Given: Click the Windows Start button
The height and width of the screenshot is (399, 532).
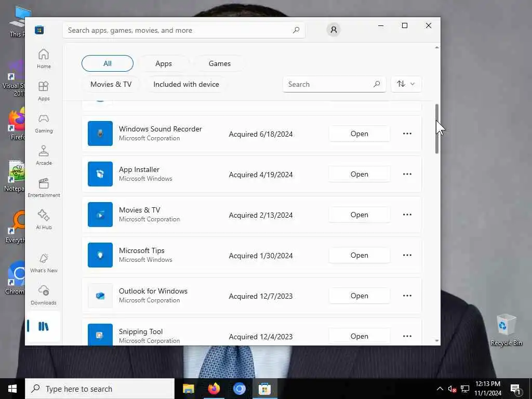Looking at the screenshot, I should click(x=12, y=389).
